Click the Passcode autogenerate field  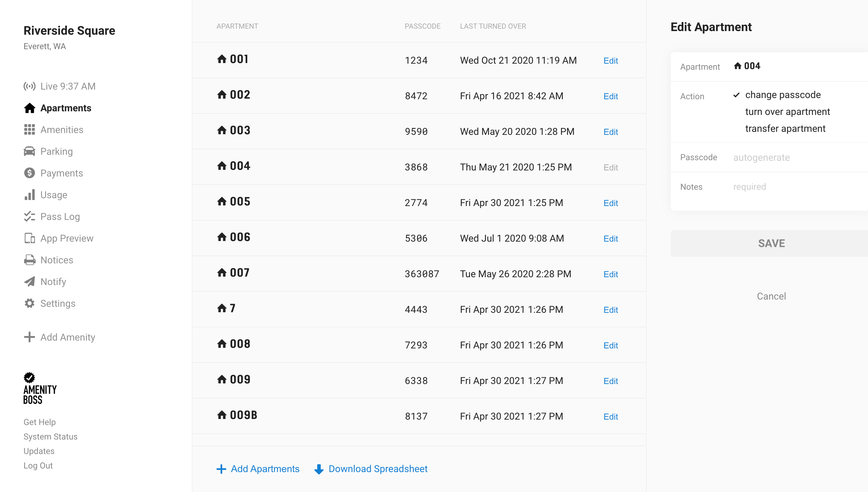800,157
